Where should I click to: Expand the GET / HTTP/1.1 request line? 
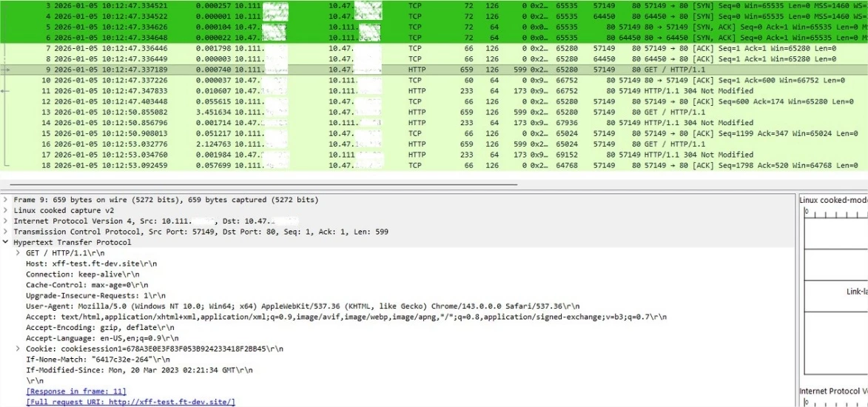pos(18,253)
